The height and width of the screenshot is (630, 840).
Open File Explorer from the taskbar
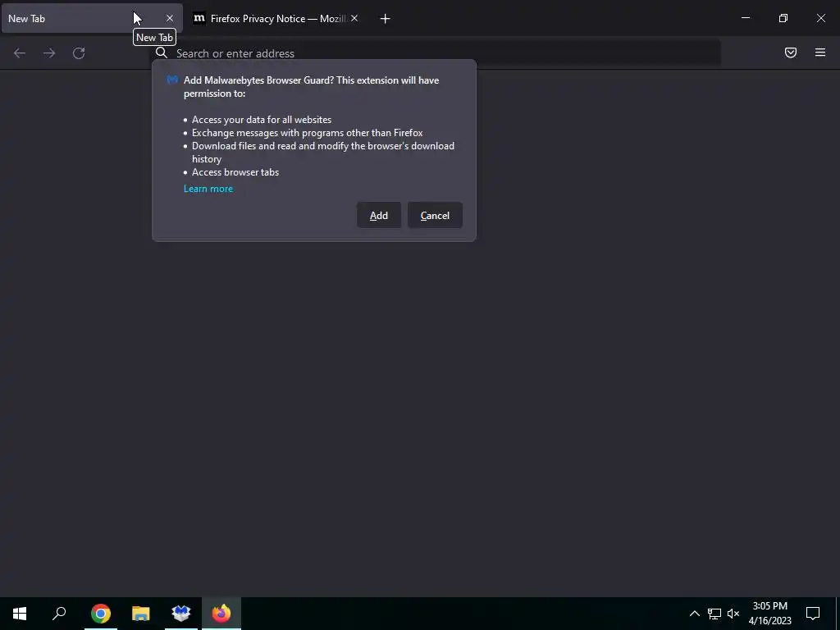(141, 614)
